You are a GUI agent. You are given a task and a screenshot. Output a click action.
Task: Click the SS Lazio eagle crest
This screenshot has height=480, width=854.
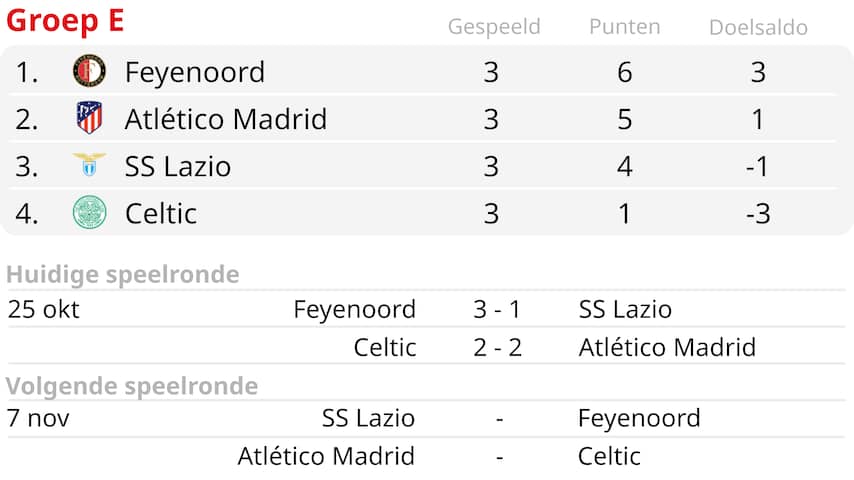(x=89, y=165)
